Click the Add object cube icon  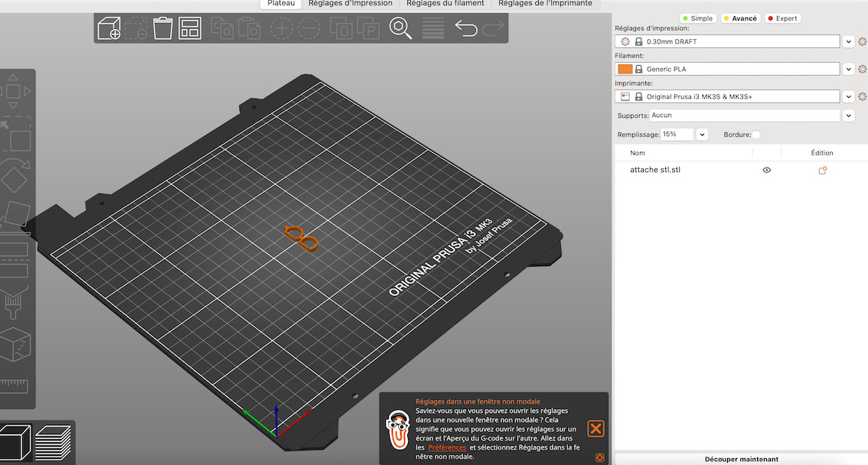coord(109,28)
